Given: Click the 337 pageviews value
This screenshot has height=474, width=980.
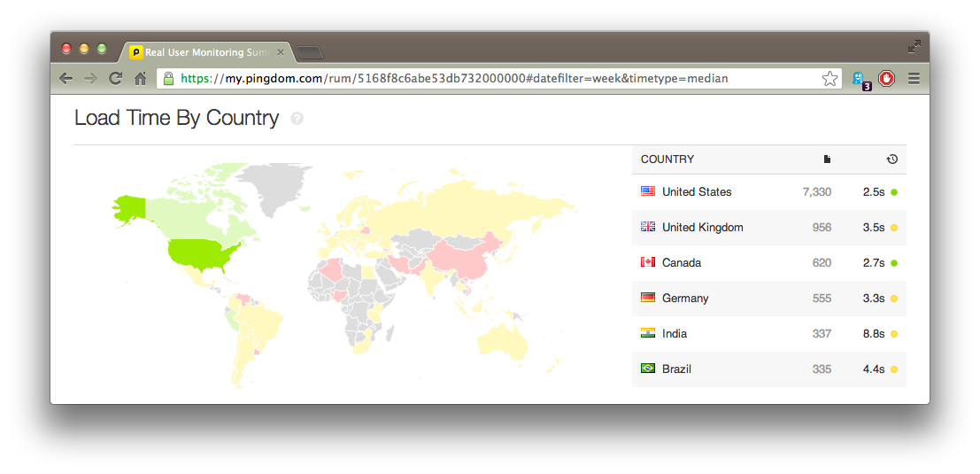Looking at the screenshot, I should tap(822, 334).
